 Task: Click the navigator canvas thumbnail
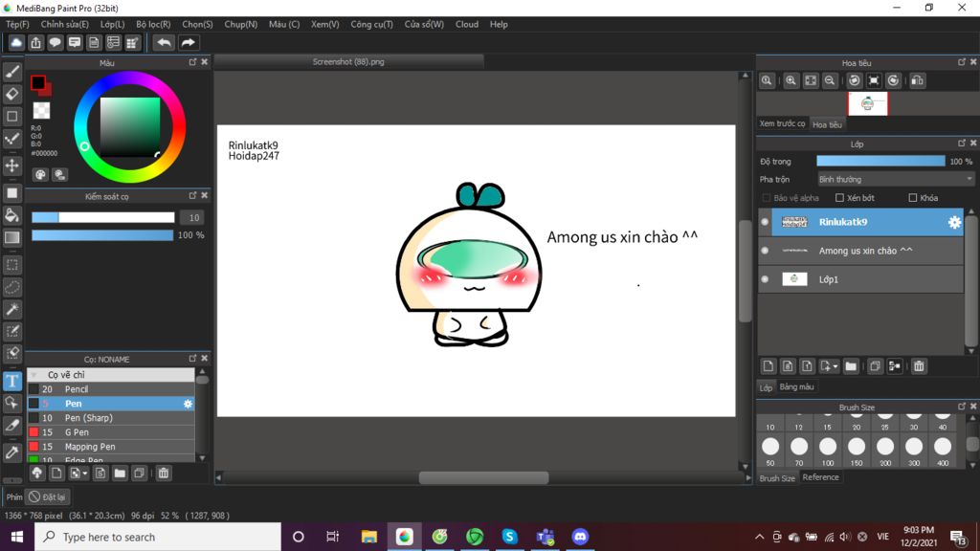867,103
